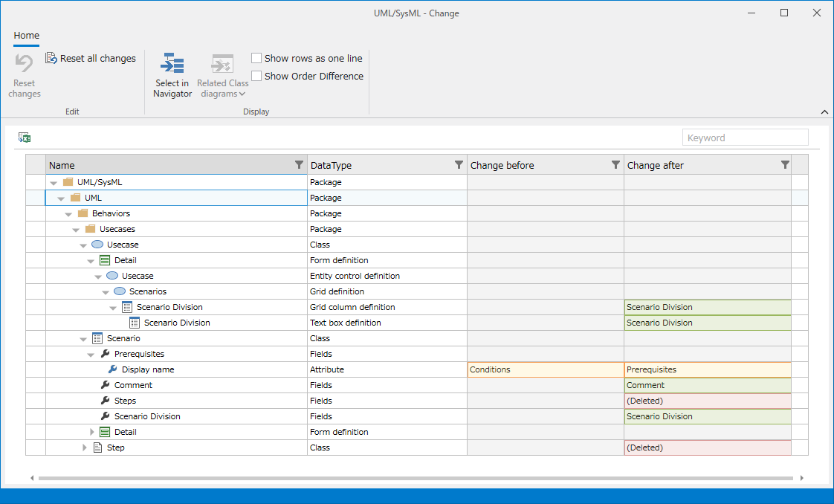This screenshot has width=834, height=504.
Task: Click green Detail icon above Step row
Action: [105, 432]
